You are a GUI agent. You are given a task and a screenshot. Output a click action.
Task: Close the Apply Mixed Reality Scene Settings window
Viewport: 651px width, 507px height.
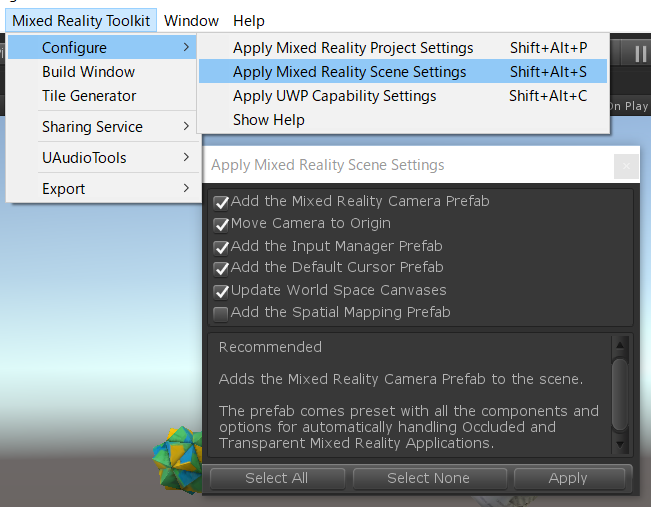(626, 166)
